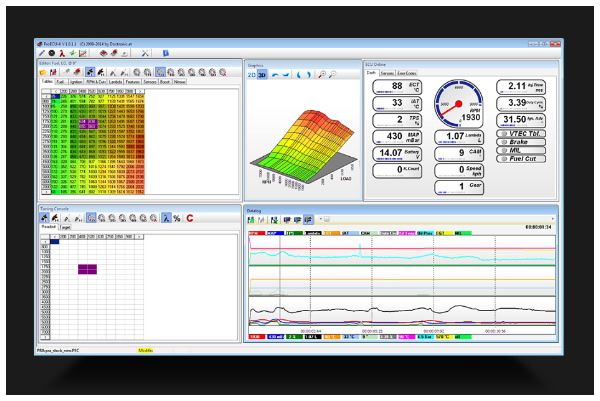Click the pencil icon in main toolbar
The width and height of the screenshot is (600, 401).
(x=42, y=52)
